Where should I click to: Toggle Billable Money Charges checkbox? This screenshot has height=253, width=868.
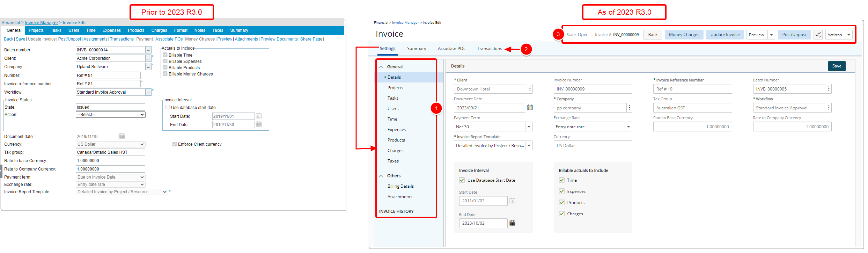coord(165,74)
